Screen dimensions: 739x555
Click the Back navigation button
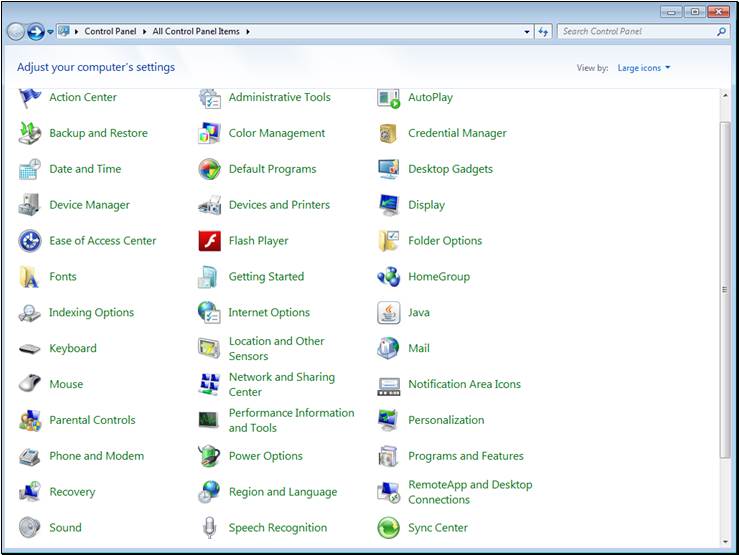[16, 32]
